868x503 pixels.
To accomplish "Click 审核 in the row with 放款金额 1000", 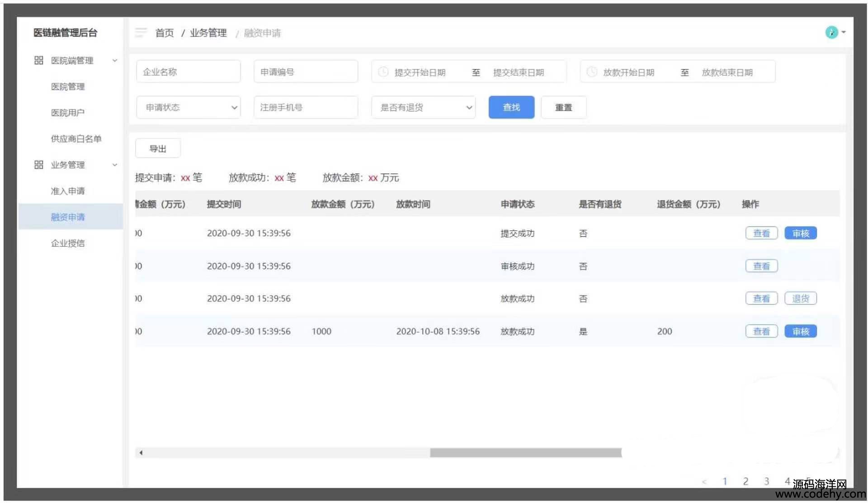I will [801, 332].
